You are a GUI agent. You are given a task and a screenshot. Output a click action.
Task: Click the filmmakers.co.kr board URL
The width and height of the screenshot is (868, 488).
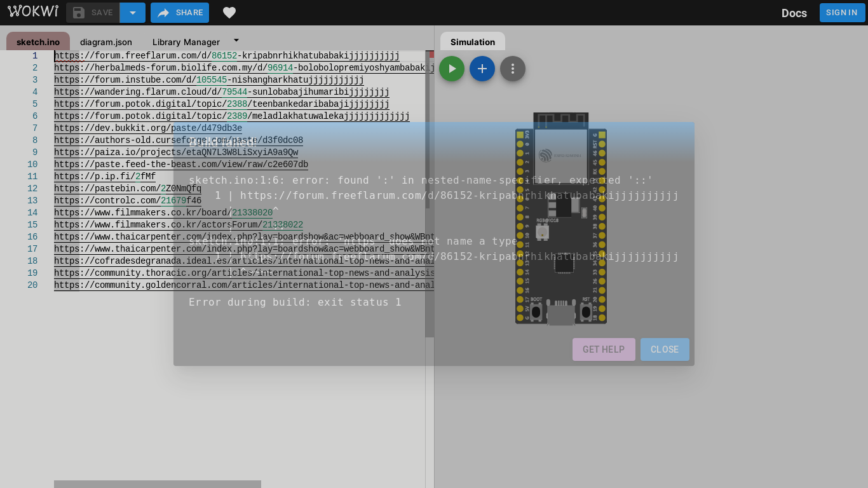tap(163, 213)
